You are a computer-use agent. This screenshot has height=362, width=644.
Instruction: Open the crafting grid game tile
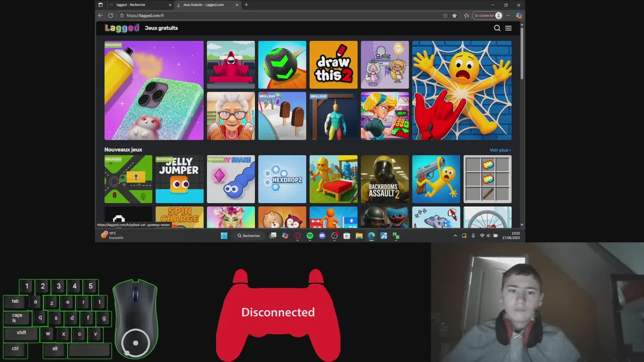pyautogui.click(x=488, y=179)
